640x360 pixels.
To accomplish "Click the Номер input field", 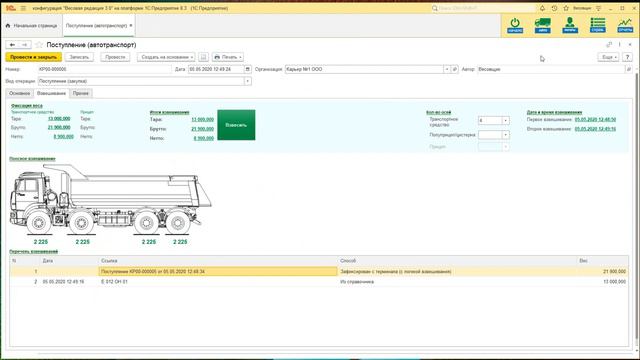I will pyautogui.click(x=104, y=69).
